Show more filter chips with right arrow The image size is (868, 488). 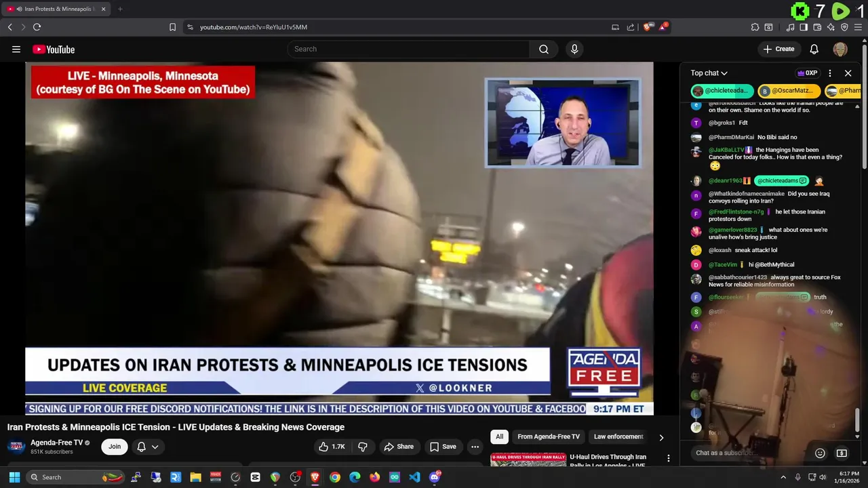point(661,437)
